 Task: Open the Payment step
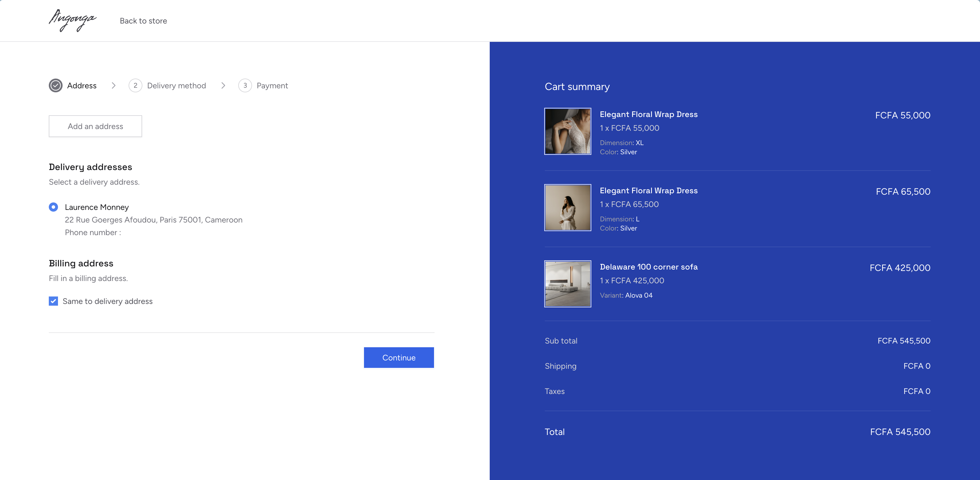tap(272, 85)
